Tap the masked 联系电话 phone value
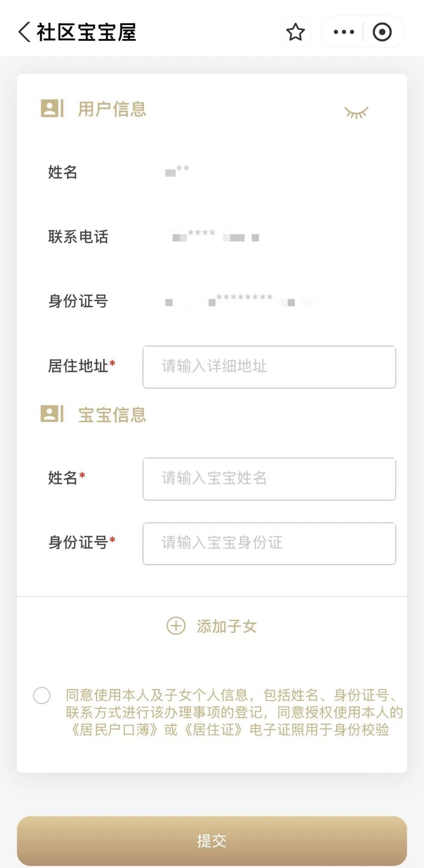This screenshot has width=424, height=868. 215,236
